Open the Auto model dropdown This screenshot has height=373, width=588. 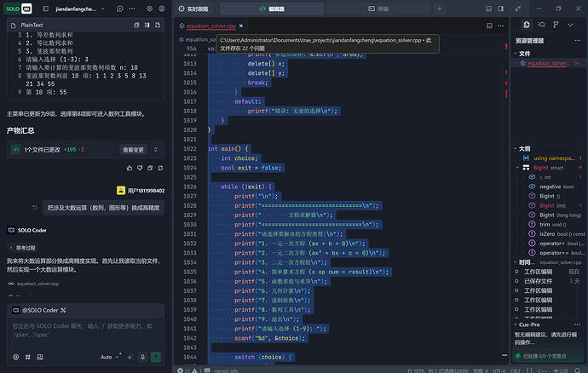109,358
